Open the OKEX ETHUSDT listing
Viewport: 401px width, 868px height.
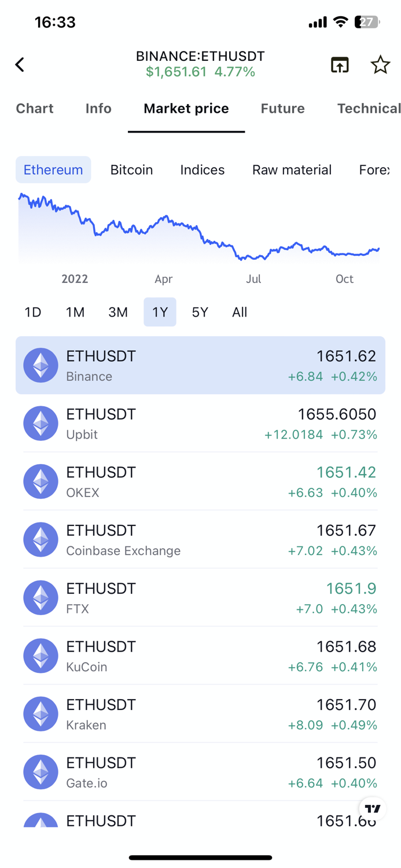200,481
